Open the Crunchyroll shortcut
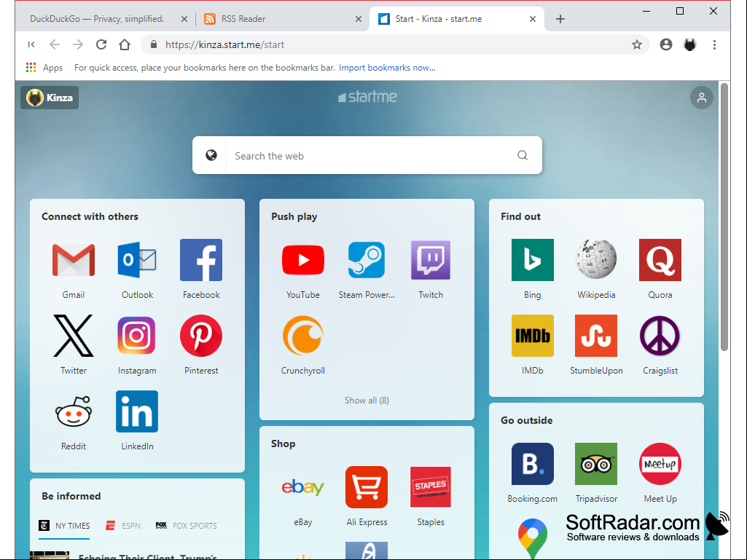The height and width of the screenshot is (560, 747). coord(303,336)
